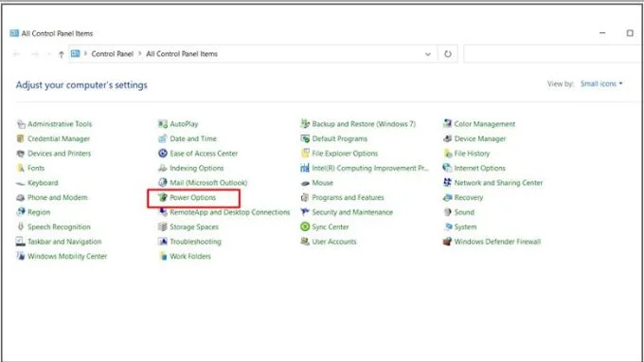Open the Recovery link
This screenshot has height=362, width=644.
pos(469,198)
